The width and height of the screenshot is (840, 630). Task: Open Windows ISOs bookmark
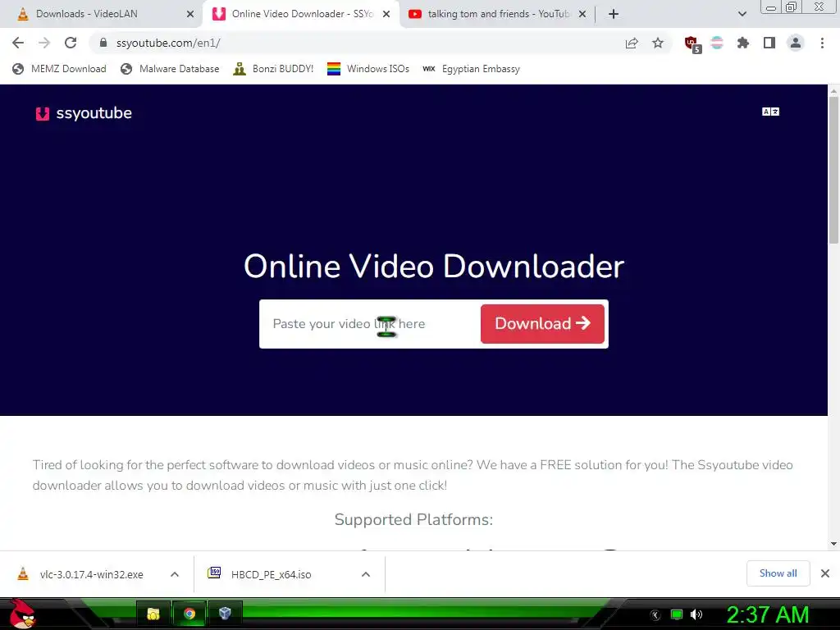coord(368,69)
